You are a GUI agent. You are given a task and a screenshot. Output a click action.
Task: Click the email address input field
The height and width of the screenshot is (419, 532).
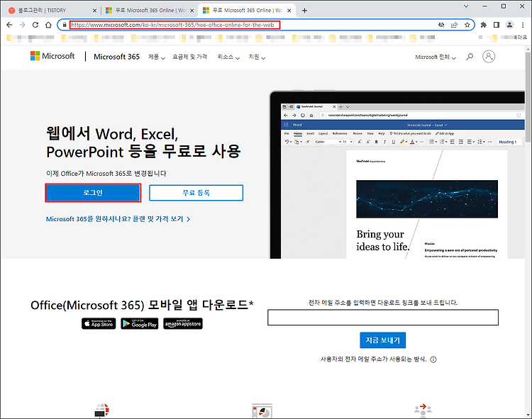click(383, 318)
